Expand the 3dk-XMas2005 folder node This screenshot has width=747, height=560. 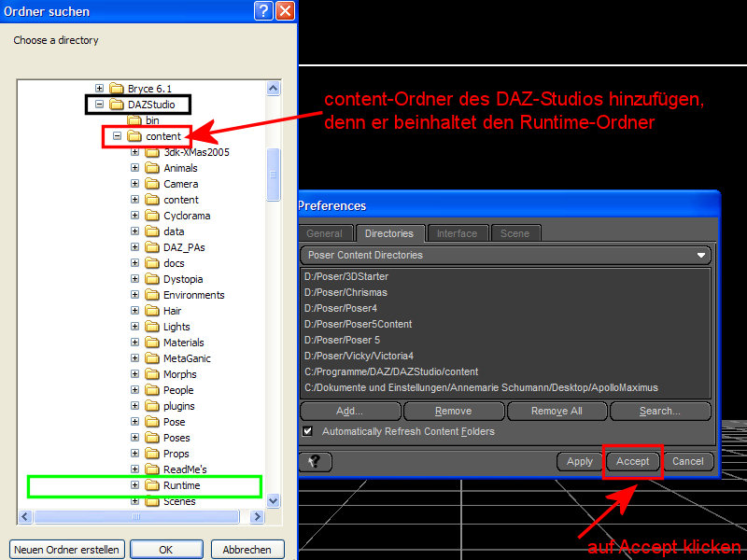pos(134,152)
